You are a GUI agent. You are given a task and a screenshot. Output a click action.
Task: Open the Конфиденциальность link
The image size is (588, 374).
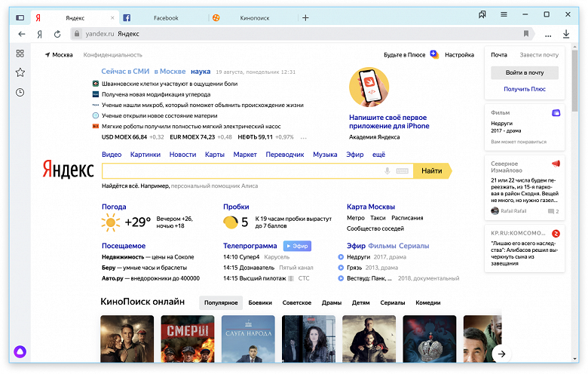tap(112, 55)
